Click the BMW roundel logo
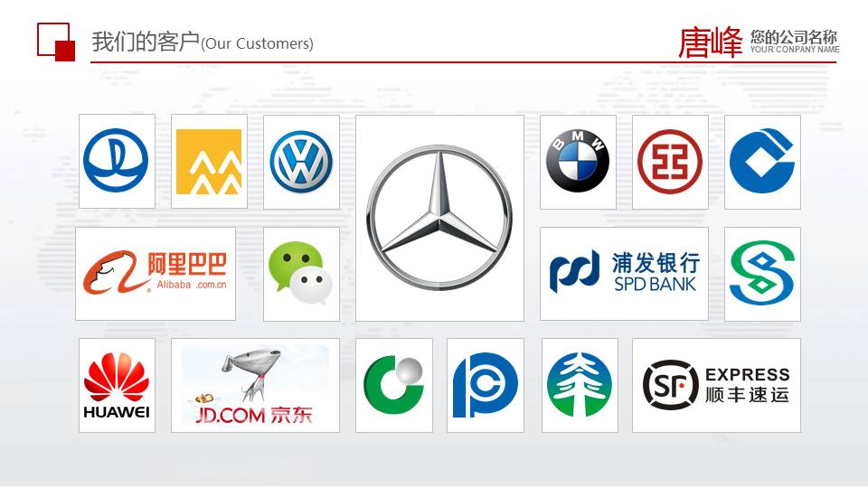 578,162
